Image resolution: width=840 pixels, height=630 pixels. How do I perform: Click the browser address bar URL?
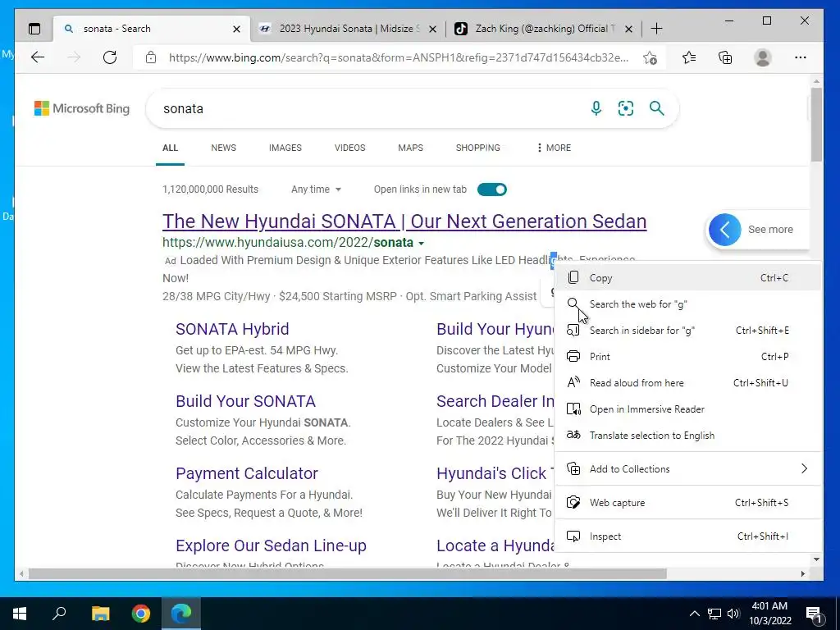tap(399, 58)
